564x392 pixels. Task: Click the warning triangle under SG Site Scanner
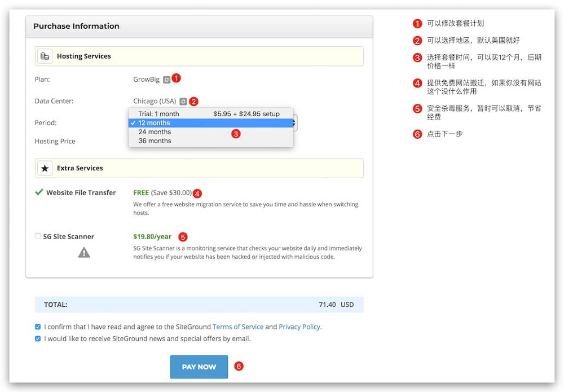point(84,253)
